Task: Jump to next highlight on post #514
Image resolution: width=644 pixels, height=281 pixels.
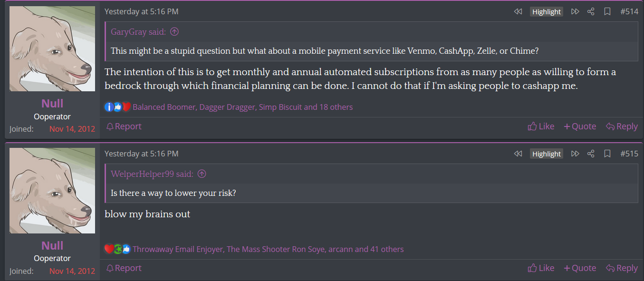Action: pos(575,11)
